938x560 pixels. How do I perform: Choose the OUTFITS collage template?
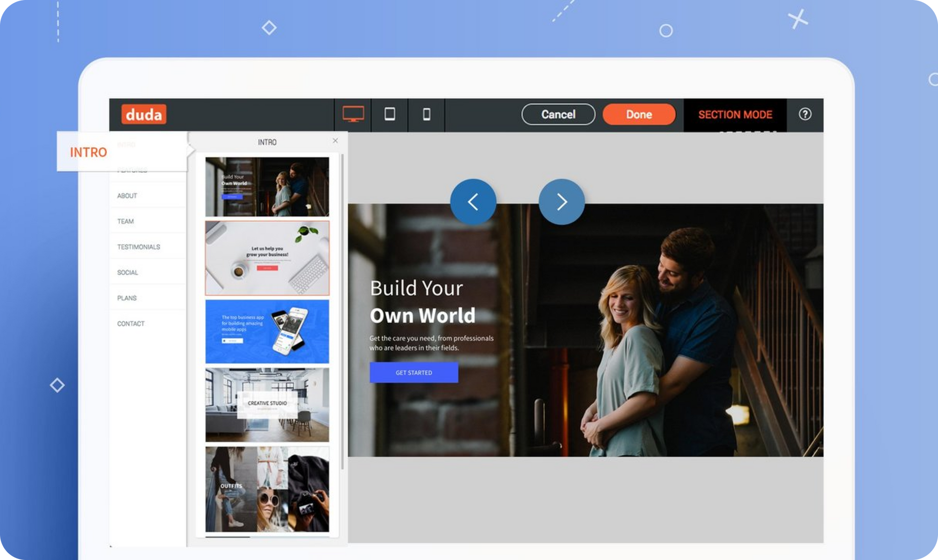267,489
